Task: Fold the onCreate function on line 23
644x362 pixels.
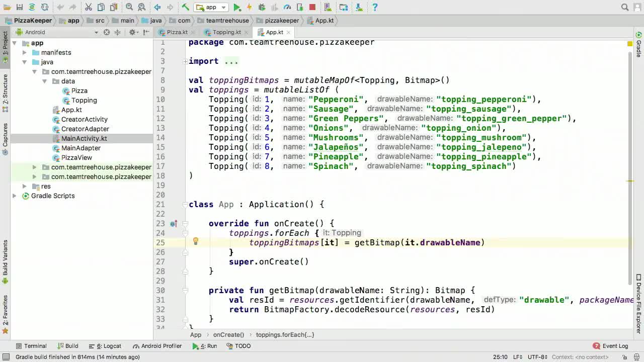Action: (x=185, y=224)
